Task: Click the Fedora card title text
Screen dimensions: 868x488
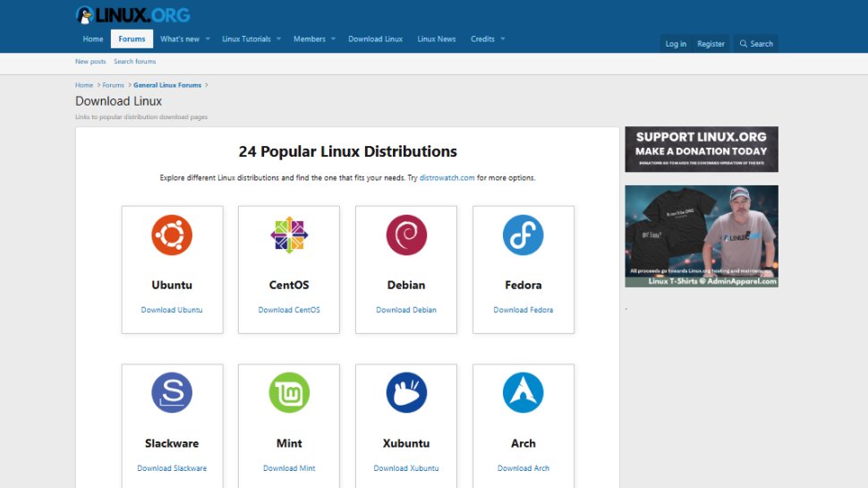Action: [523, 285]
